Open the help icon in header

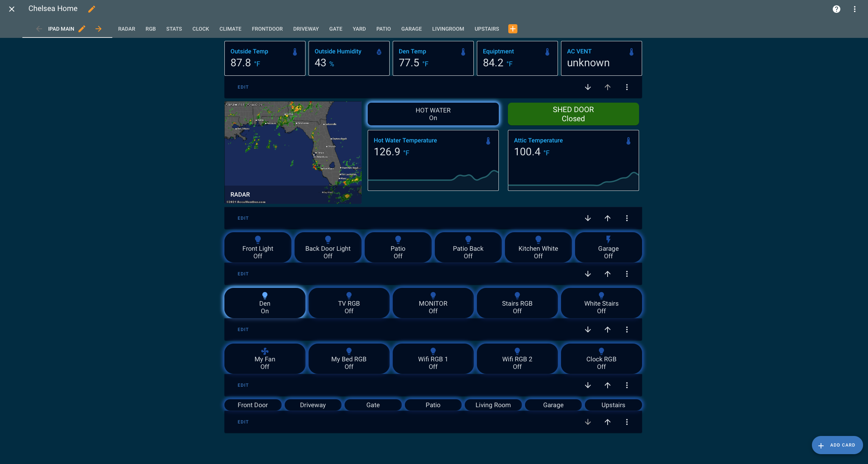(836, 9)
